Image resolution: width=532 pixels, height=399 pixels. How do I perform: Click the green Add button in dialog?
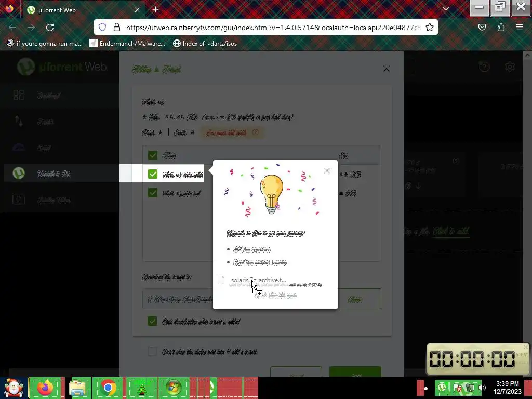pos(355,371)
